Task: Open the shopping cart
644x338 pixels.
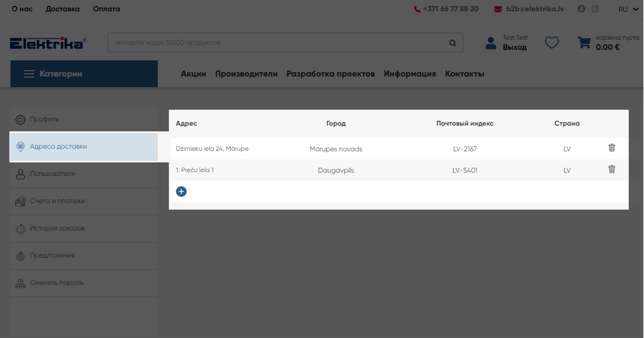Action: [584, 42]
